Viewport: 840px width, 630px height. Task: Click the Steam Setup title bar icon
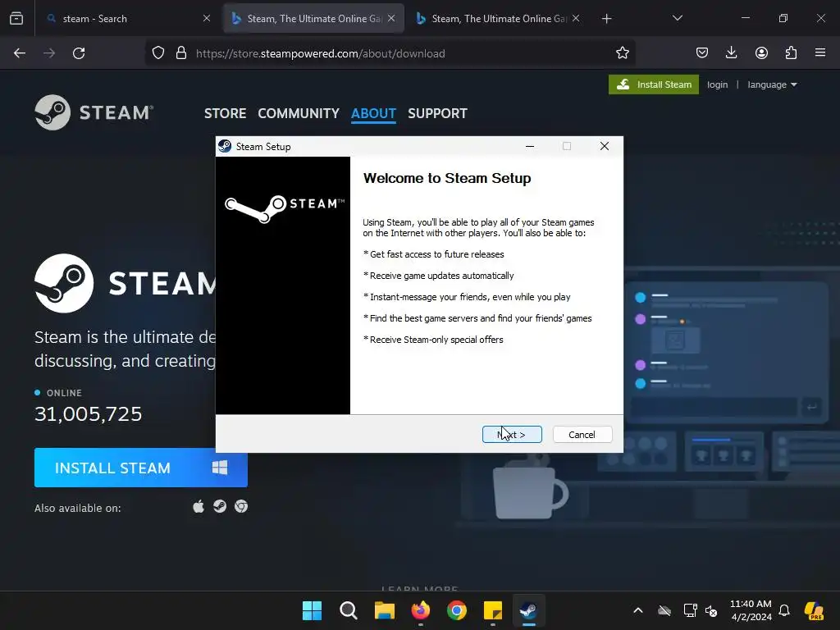coord(225,146)
